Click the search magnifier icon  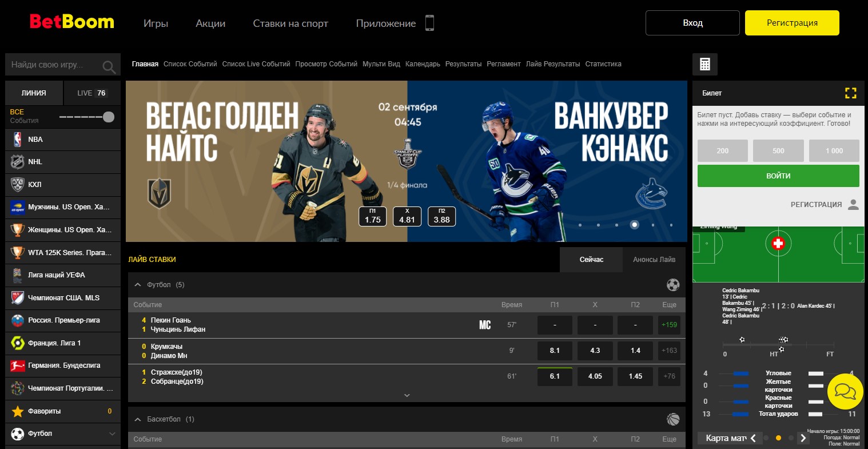pos(109,66)
